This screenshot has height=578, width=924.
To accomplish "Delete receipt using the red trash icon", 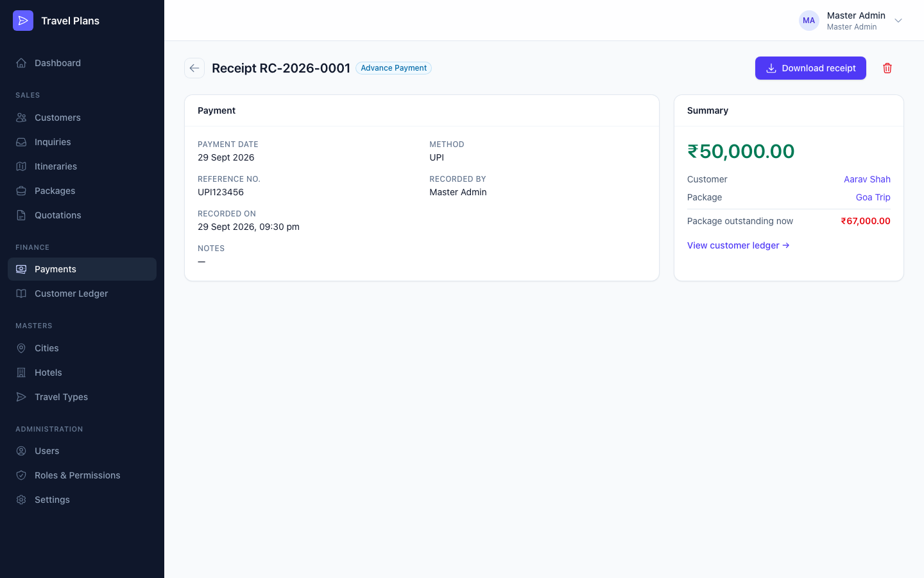I will click(887, 68).
